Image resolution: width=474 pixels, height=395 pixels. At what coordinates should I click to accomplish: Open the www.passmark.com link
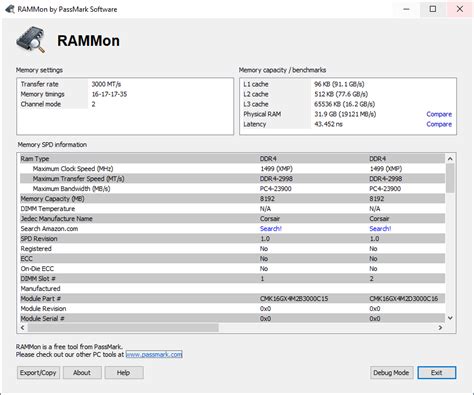click(x=154, y=354)
